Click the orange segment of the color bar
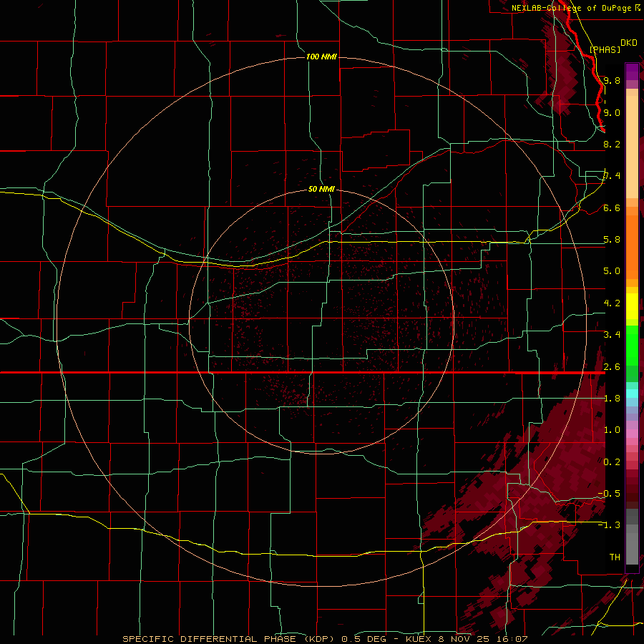 (632, 246)
